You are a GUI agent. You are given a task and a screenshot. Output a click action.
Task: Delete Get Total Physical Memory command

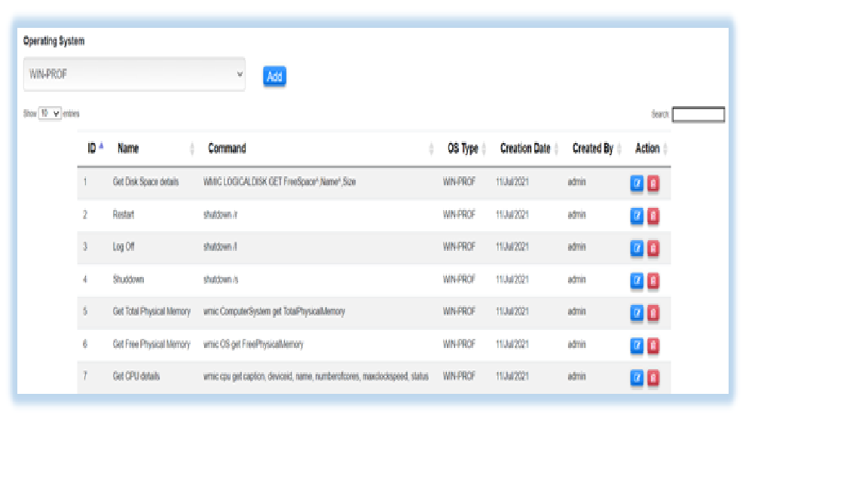653,313
